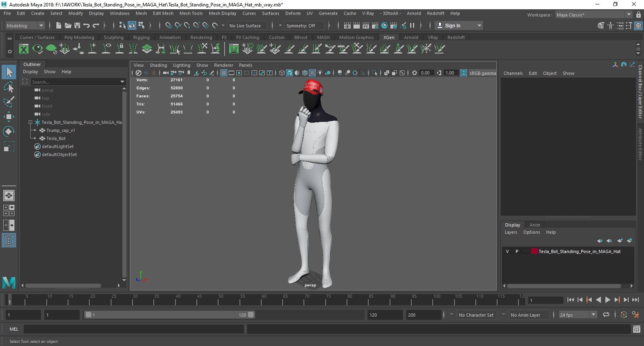Screen dimensions: 644x346
Task: Toggle the auto key icon
Action: click(623, 315)
